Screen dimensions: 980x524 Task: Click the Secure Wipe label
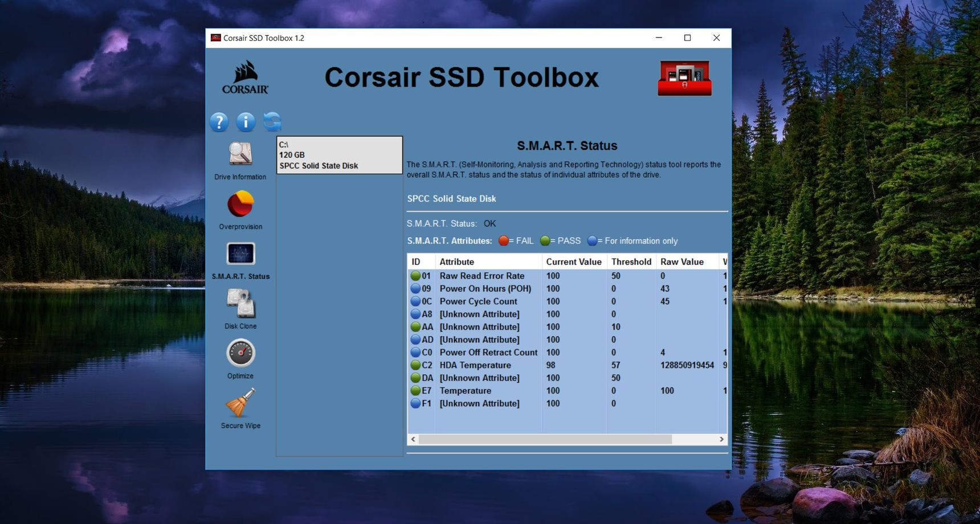(x=240, y=426)
